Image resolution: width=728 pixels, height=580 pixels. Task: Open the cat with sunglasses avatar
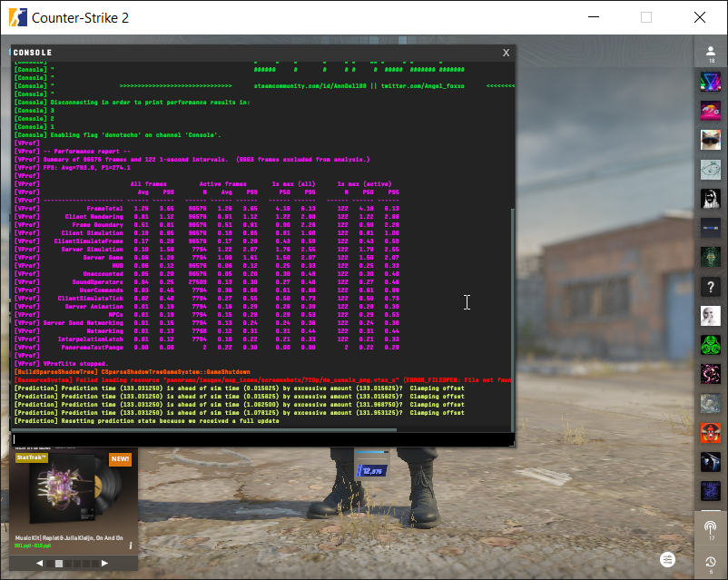(711, 141)
